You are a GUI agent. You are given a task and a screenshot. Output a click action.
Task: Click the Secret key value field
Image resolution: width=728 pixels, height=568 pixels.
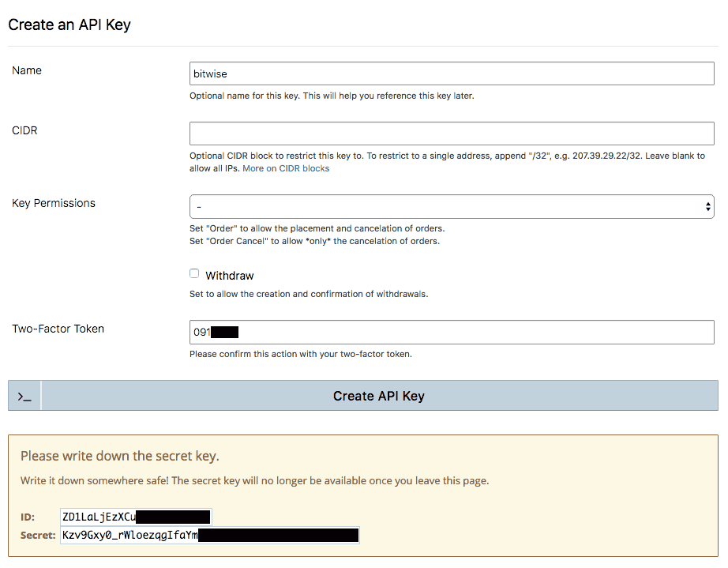209,535
